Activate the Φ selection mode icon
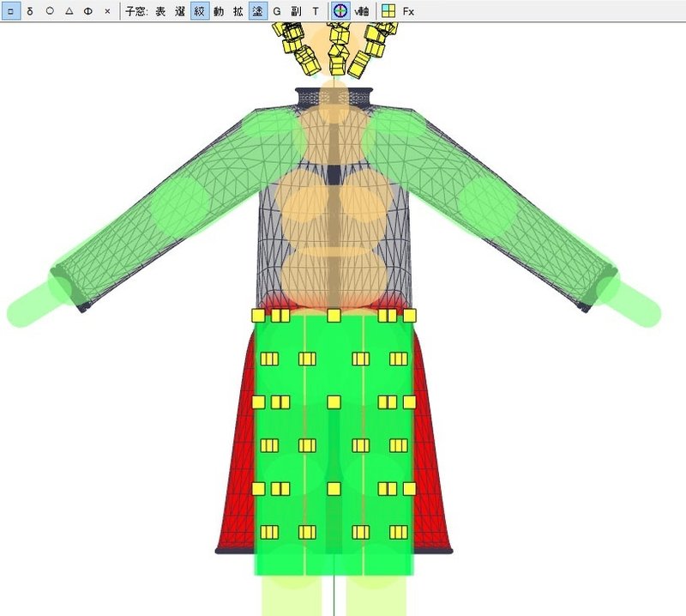This screenshot has width=686, height=616. (88, 12)
